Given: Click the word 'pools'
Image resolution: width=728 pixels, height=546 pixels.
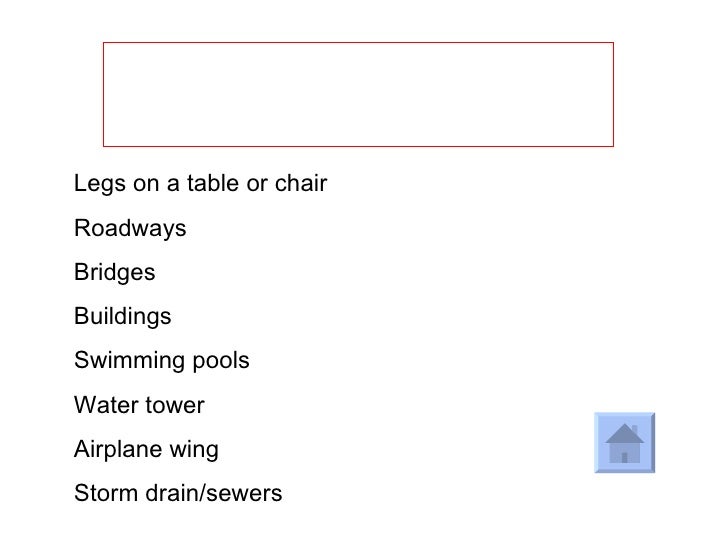Looking at the screenshot, I should click(221, 361).
